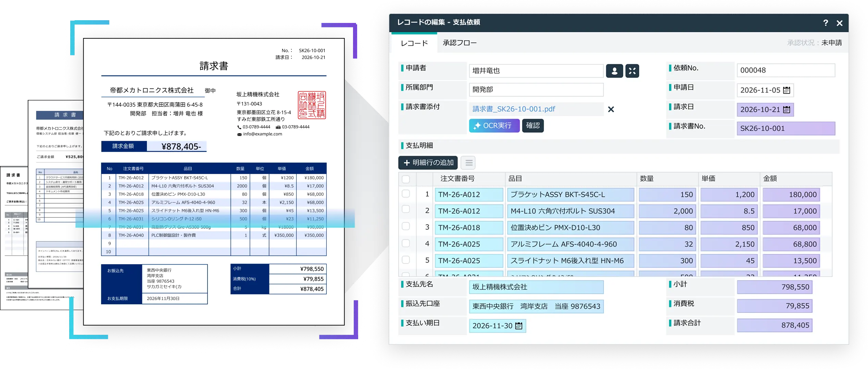The width and height of the screenshot is (868, 369).
Task: Click the lookup icon next to the applicant field
Action: click(632, 71)
